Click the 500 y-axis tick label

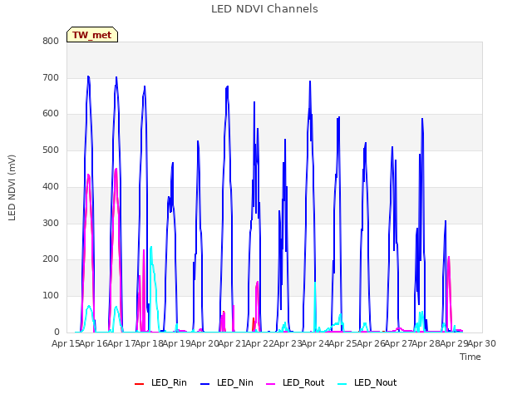pyautogui.click(x=51, y=150)
